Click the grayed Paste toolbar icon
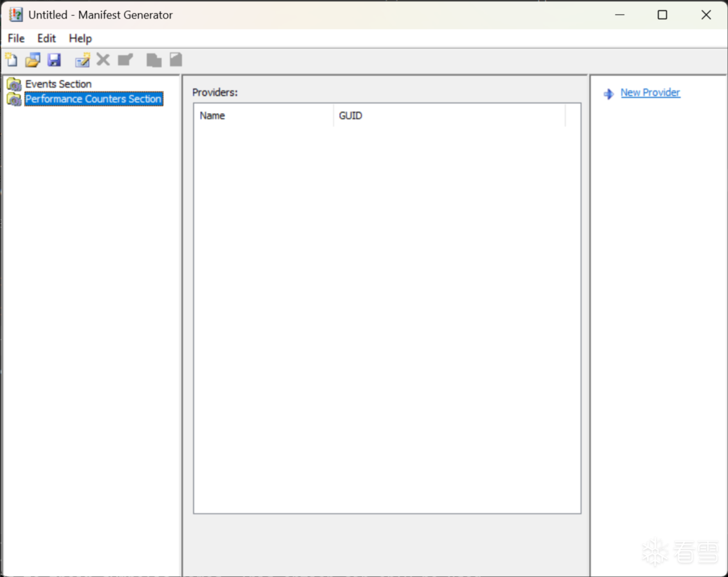Image resolution: width=728 pixels, height=577 pixels. [x=176, y=60]
